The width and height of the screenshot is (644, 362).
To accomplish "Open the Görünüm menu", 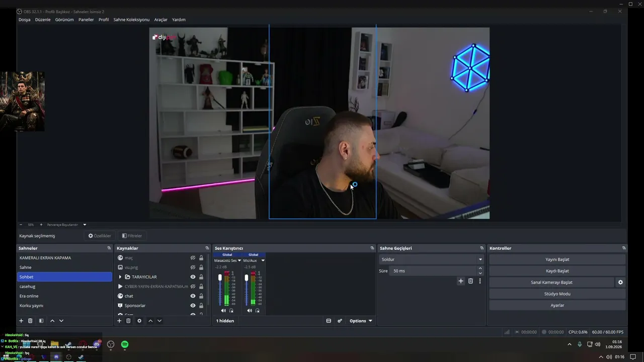I will [x=64, y=20].
